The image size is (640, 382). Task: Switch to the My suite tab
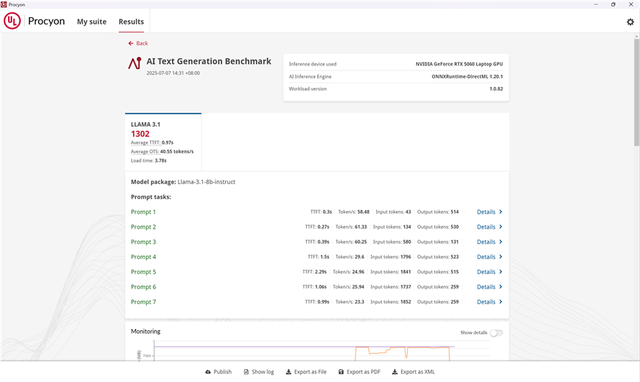[91, 22]
